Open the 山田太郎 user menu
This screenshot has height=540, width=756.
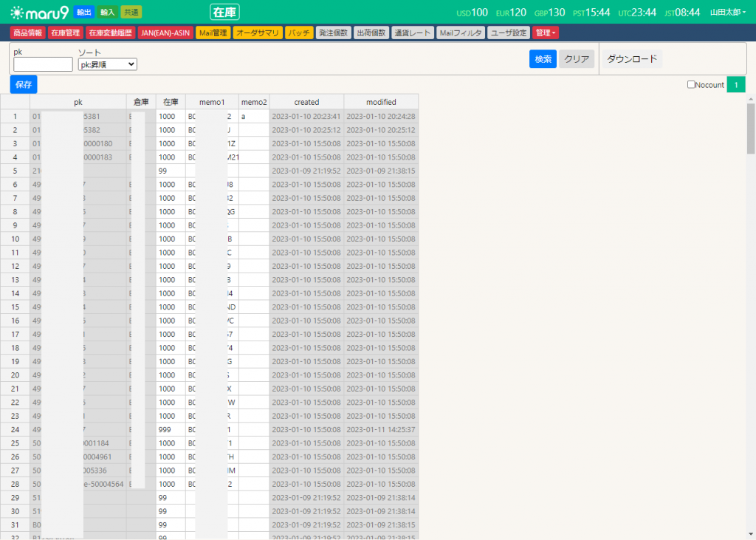pyautogui.click(x=727, y=13)
